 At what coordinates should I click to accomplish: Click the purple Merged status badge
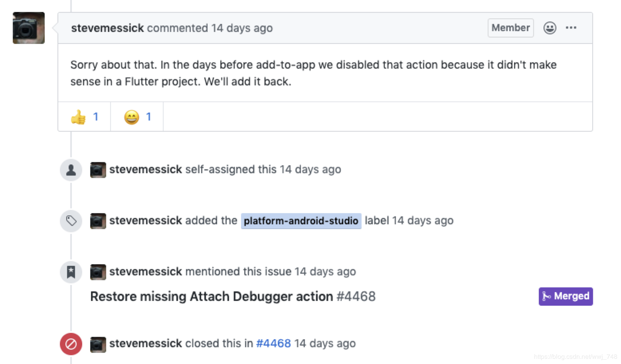pos(566,297)
